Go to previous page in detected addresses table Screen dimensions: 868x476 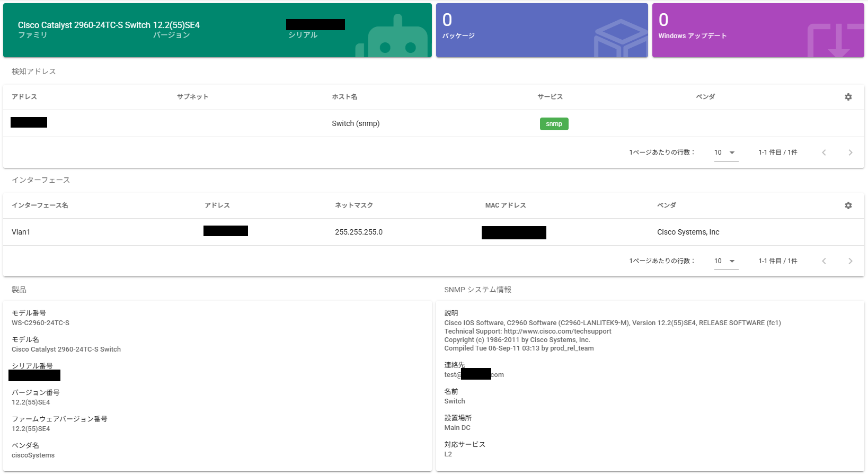(824, 152)
